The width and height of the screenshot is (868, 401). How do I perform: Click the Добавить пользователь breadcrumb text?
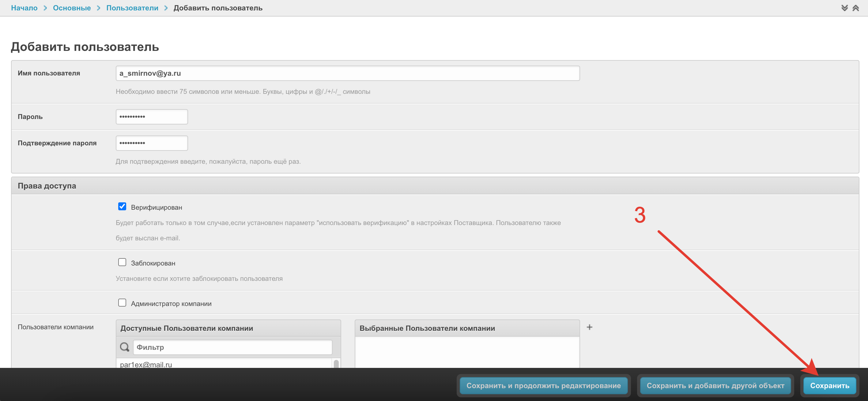point(218,8)
